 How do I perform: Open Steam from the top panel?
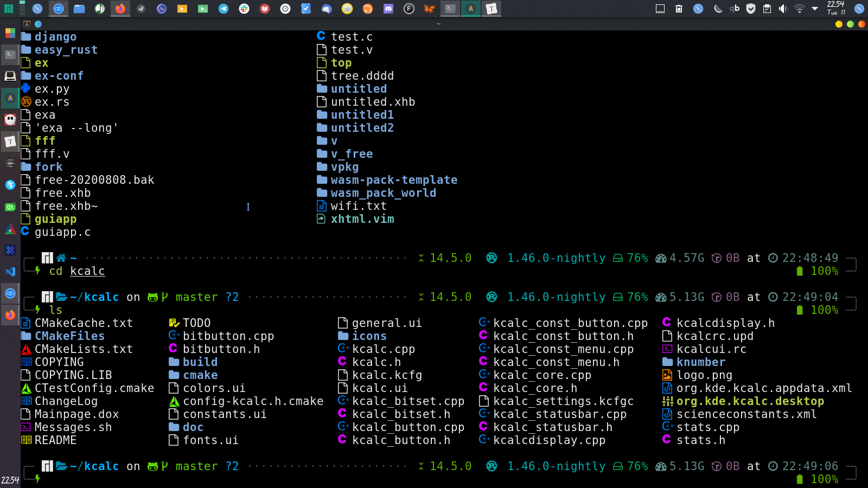click(141, 9)
